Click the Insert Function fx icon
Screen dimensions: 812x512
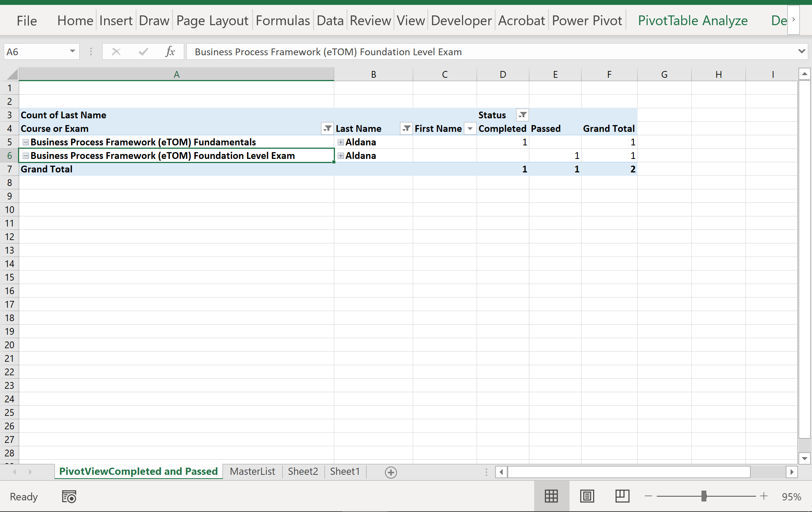point(170,51)
